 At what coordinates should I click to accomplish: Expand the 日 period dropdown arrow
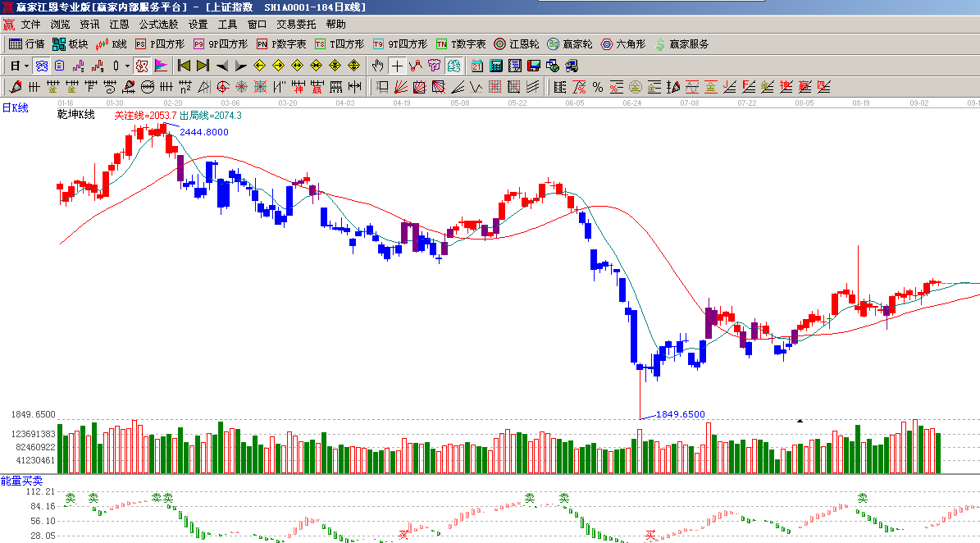[x=26, y=66]
